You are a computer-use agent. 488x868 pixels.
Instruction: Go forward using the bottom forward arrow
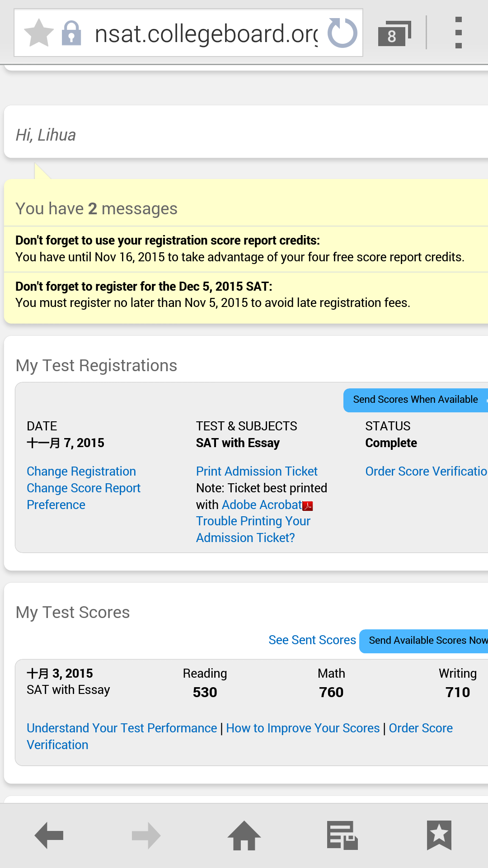(146, 835)
